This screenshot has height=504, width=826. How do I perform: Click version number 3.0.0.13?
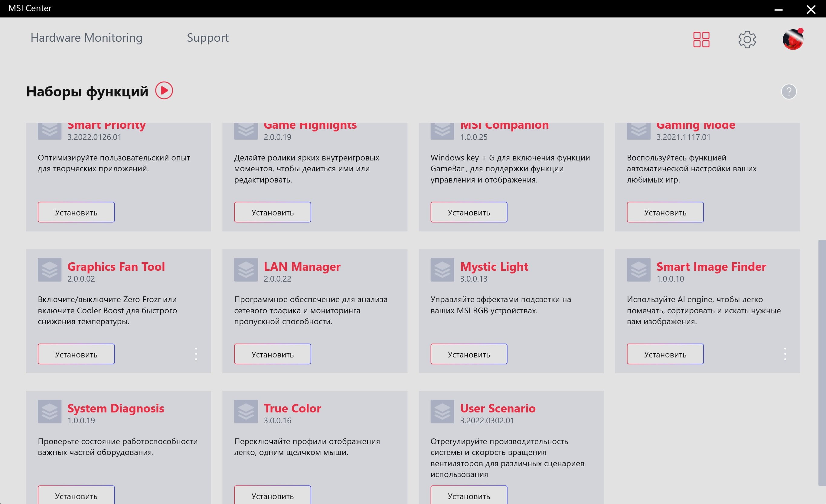pyautogui.click(x=473, y=279)
